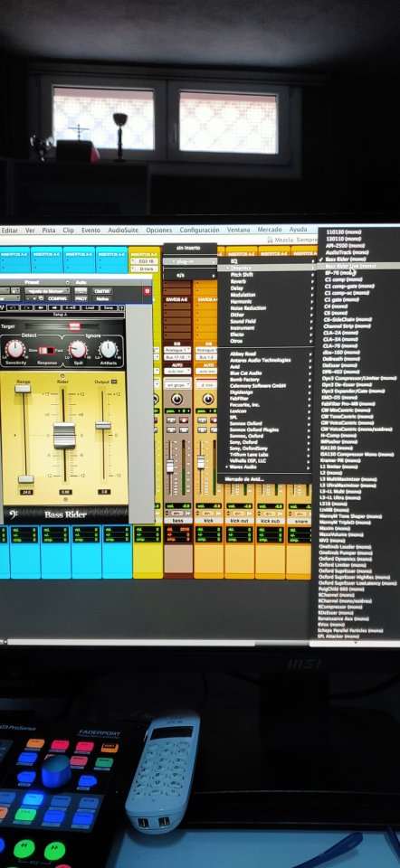This screenshot has width=400, height=868.
Task: Click the small Output meter icon
Action: pyautogui.click(x=114, y=382)
